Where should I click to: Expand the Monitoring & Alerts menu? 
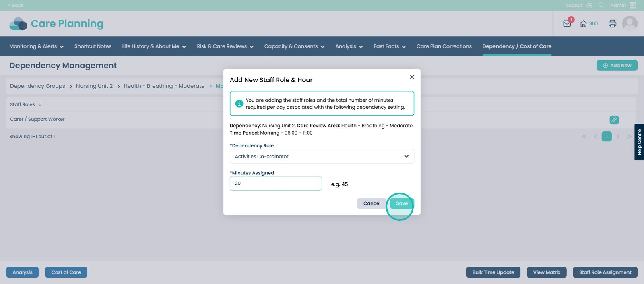click(x=36, y=46)
